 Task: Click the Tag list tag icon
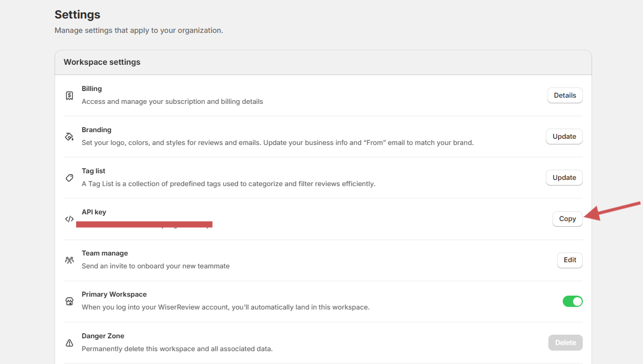[69, 178]
